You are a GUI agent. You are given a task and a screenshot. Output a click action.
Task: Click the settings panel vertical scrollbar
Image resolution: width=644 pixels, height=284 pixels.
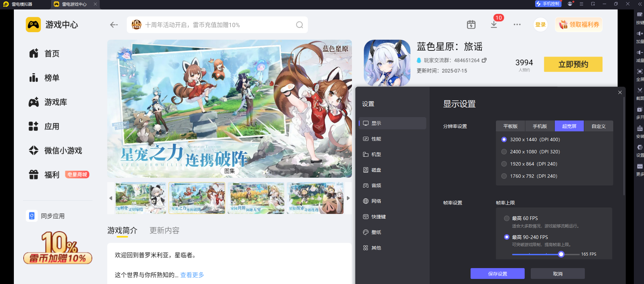tap(624, 146)
